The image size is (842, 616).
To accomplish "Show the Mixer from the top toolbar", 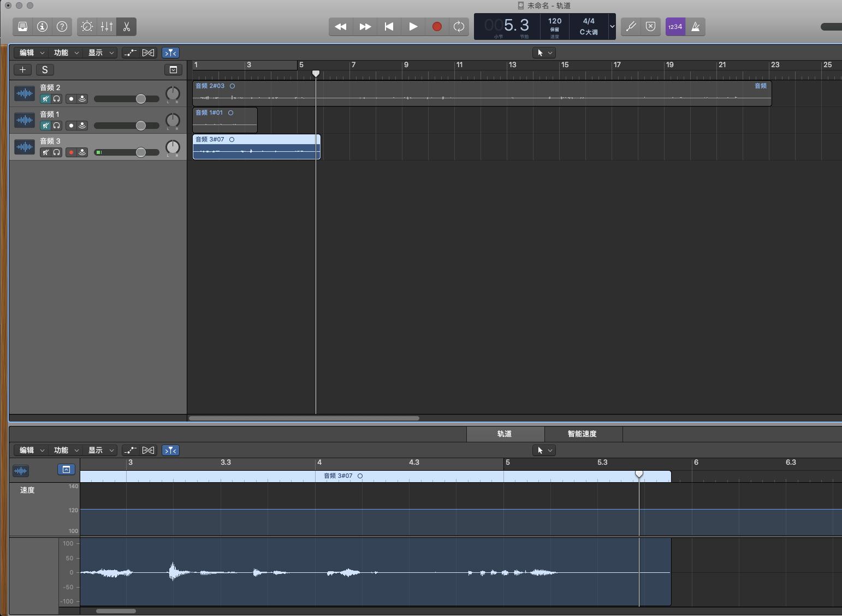I will click(106, 26).
